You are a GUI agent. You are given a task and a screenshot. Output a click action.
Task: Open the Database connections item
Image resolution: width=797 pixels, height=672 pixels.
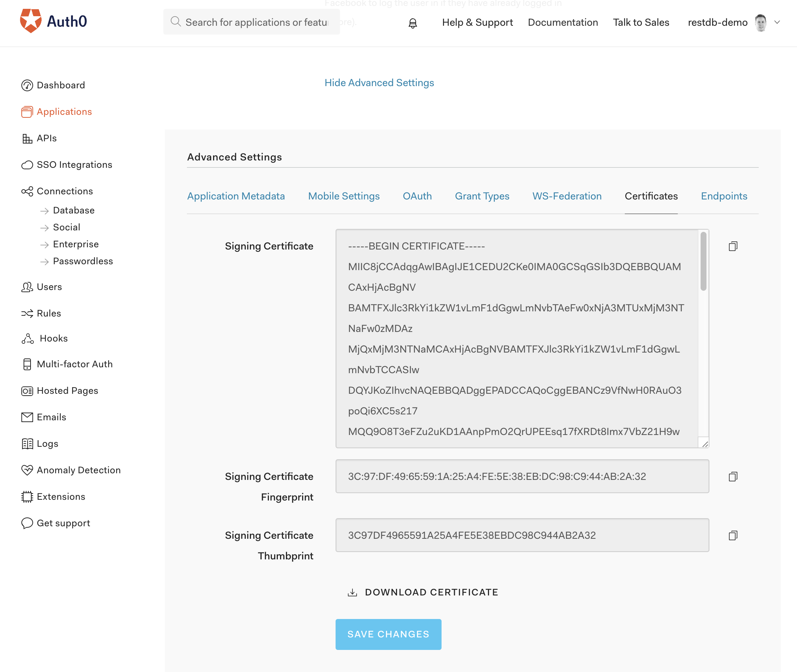(74, 210)
